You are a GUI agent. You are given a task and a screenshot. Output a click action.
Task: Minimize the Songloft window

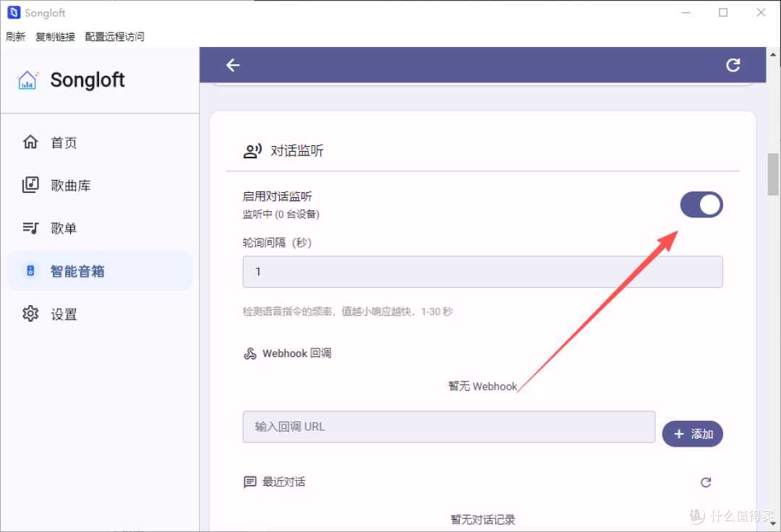tap(686, 12)
